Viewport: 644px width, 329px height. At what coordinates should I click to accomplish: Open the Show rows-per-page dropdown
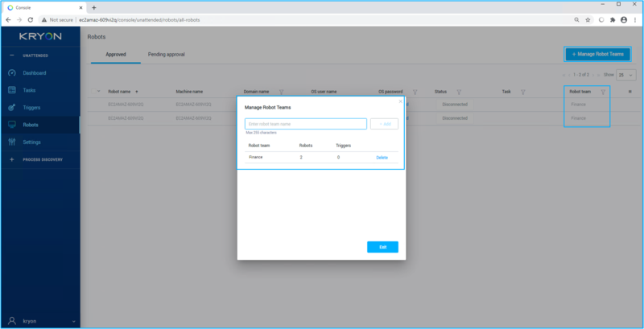625,74
